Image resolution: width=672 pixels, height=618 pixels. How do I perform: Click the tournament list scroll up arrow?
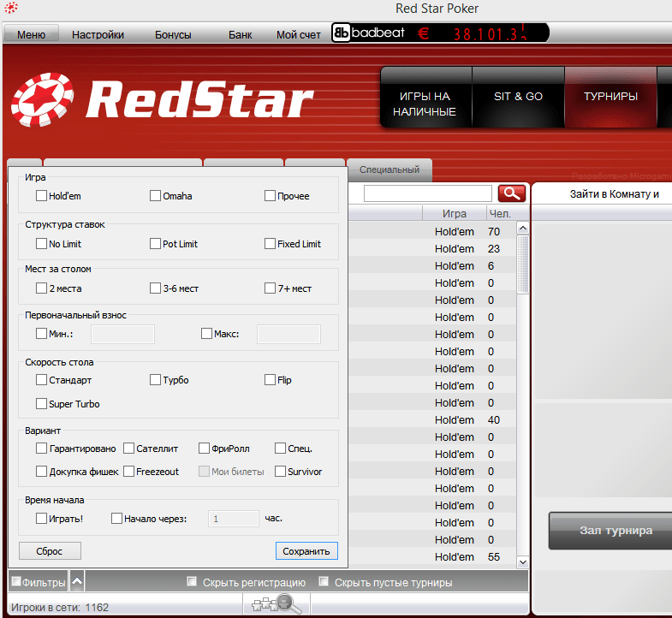pyautogui.click(x=523, y=228)
